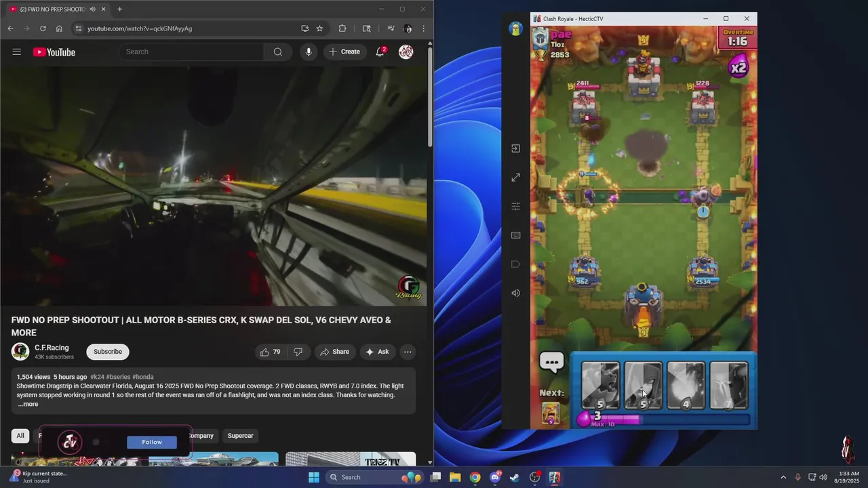Image resolution: width=868 pixels, height=488 pixels.
Task: Click the Google Play Games sidebar logo
Action: click(x=515, y=28)
